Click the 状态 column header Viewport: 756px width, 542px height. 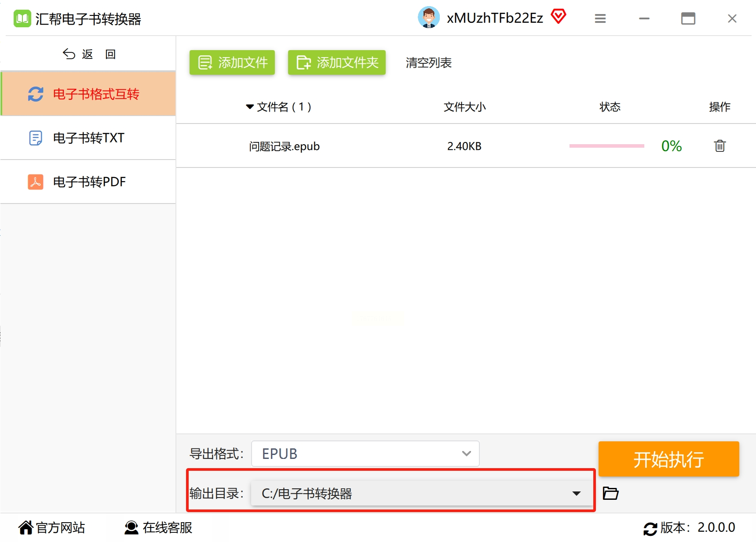pyautogui.click(x=610, y=107)
